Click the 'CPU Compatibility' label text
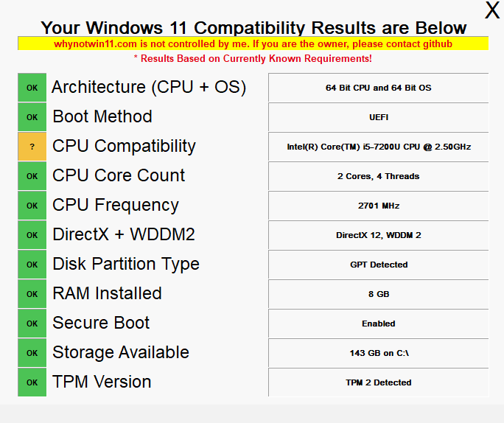 coord(124,146)
